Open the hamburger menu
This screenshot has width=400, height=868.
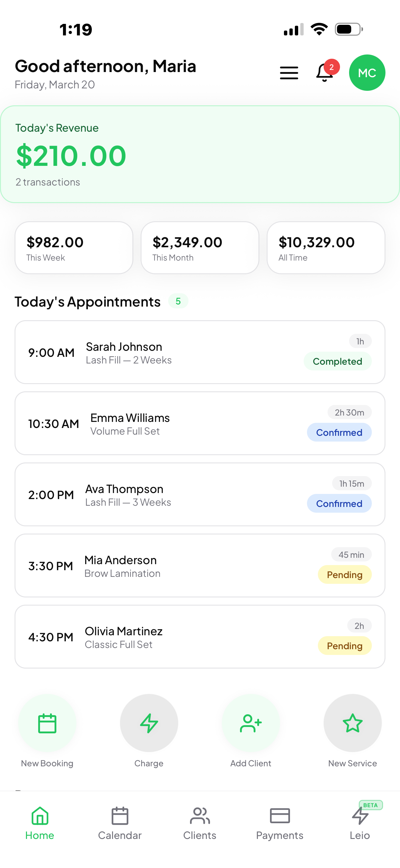[x=289, y=73]
